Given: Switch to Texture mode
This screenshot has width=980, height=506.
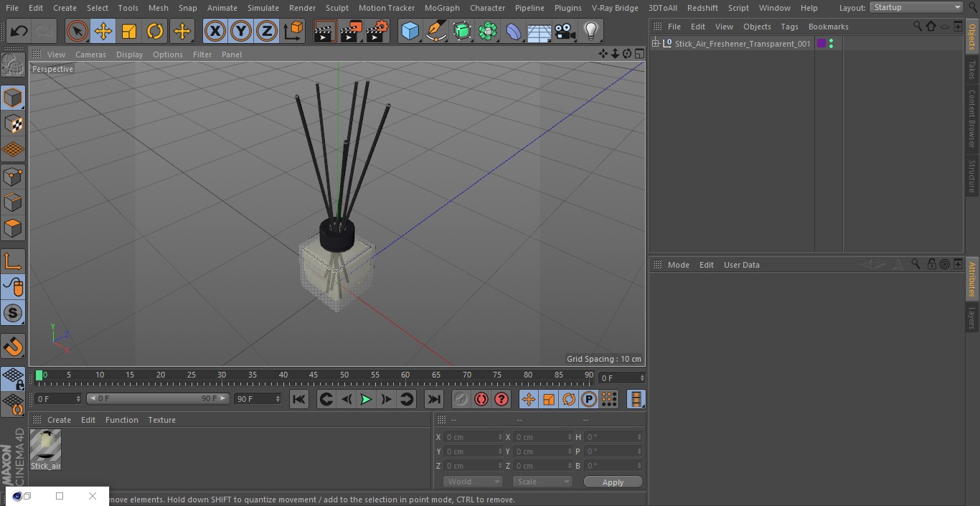Looking at the screenshot, I should [13, 123].
